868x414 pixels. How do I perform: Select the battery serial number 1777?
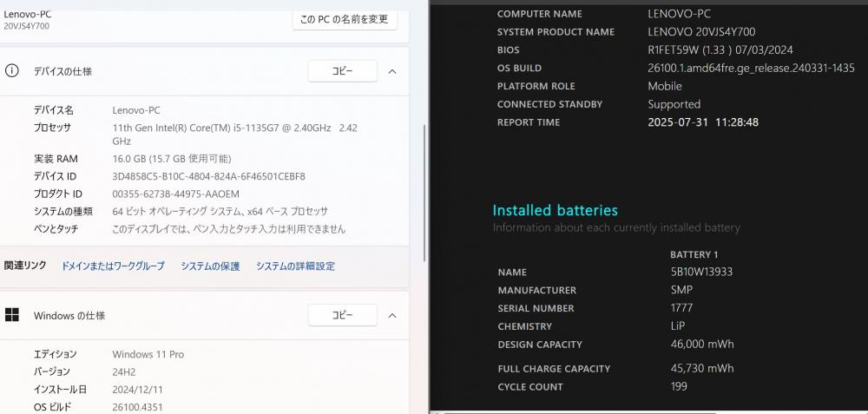pos(681,308)
